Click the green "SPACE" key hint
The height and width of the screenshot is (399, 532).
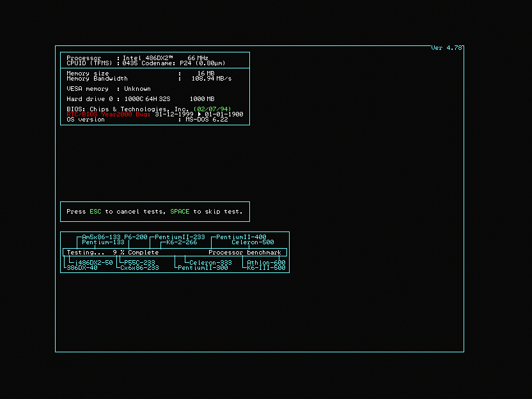coord(180,212)
